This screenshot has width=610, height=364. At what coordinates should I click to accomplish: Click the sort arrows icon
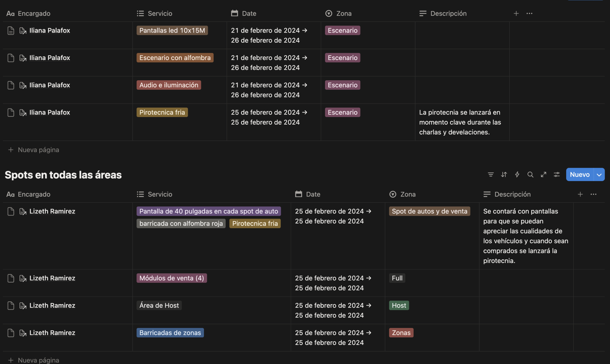504,174
